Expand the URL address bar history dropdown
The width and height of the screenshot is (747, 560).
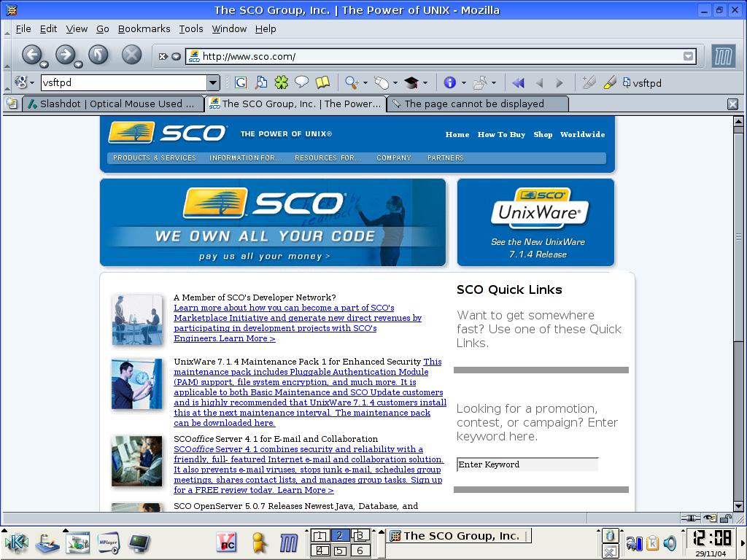tap(688, 56)
